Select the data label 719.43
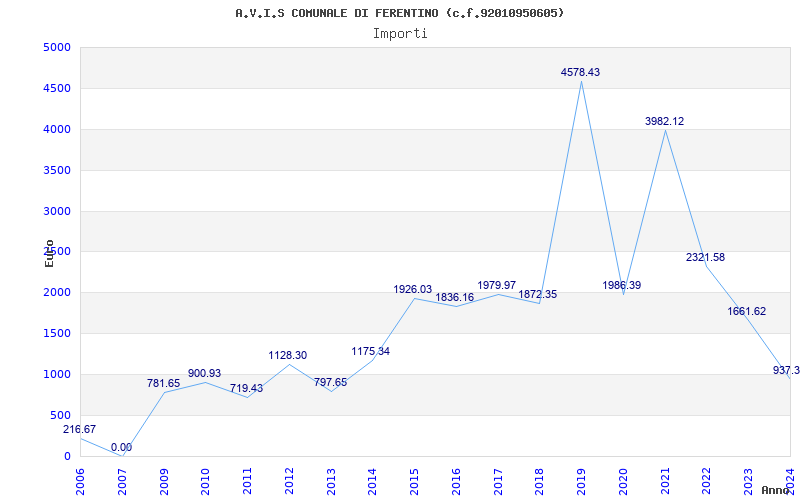The width and height of the screenshot is (800, 500). [246, 389]
